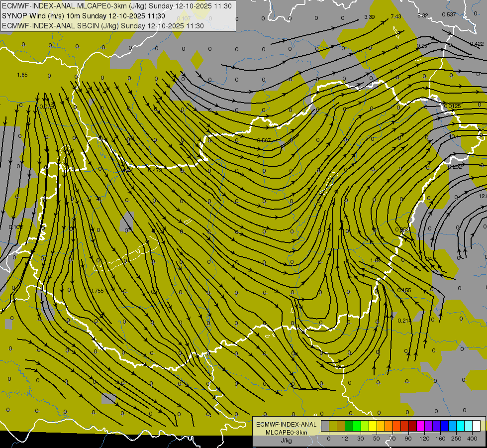
Task: Click the map value 24.5
Action: pos(431,259)
